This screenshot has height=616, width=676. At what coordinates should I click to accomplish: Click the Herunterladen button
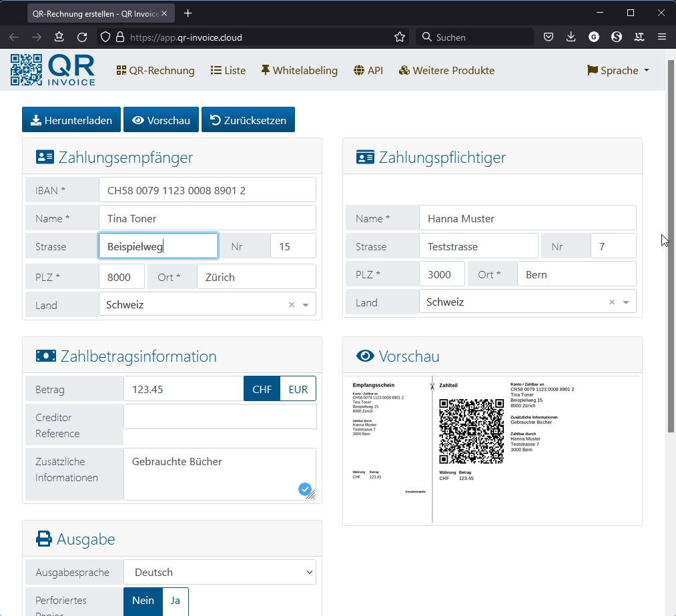point(71,120)
